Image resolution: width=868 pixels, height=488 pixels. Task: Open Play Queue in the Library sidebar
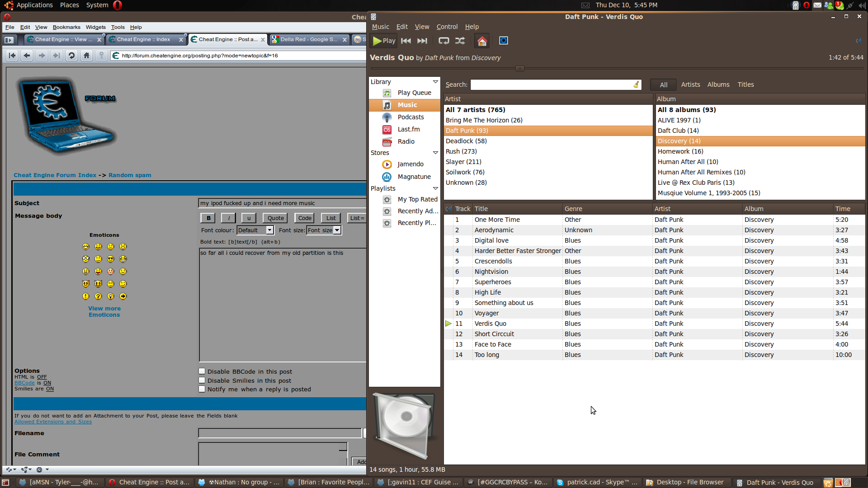pos(405,93)
